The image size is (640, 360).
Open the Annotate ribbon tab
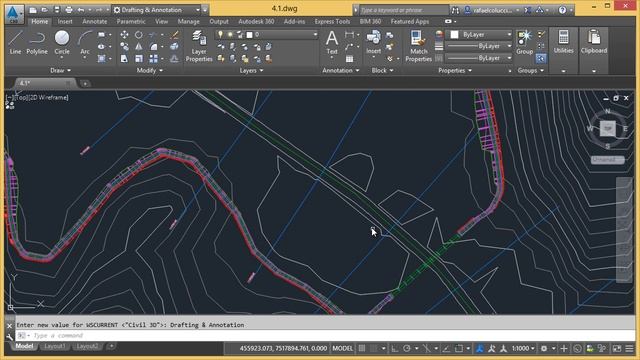(95, 21)
